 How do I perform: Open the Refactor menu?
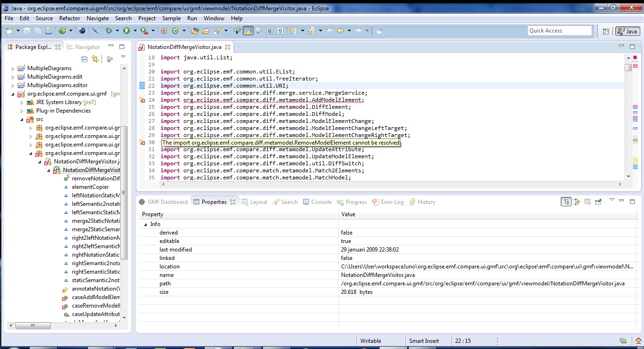tap(70, 18)
